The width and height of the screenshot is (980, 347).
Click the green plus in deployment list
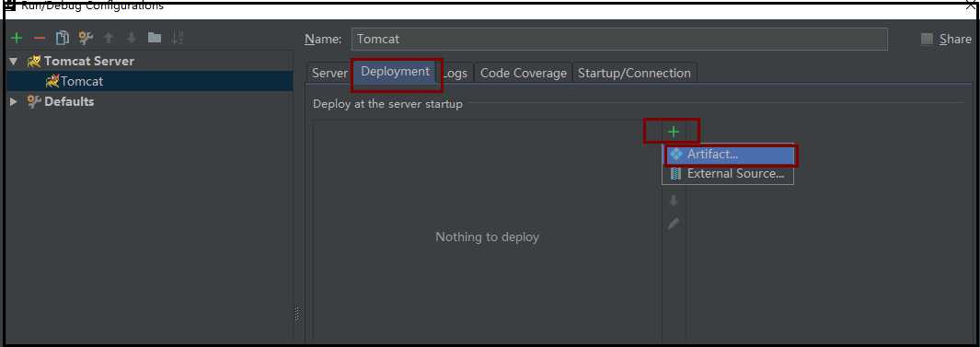674,132
